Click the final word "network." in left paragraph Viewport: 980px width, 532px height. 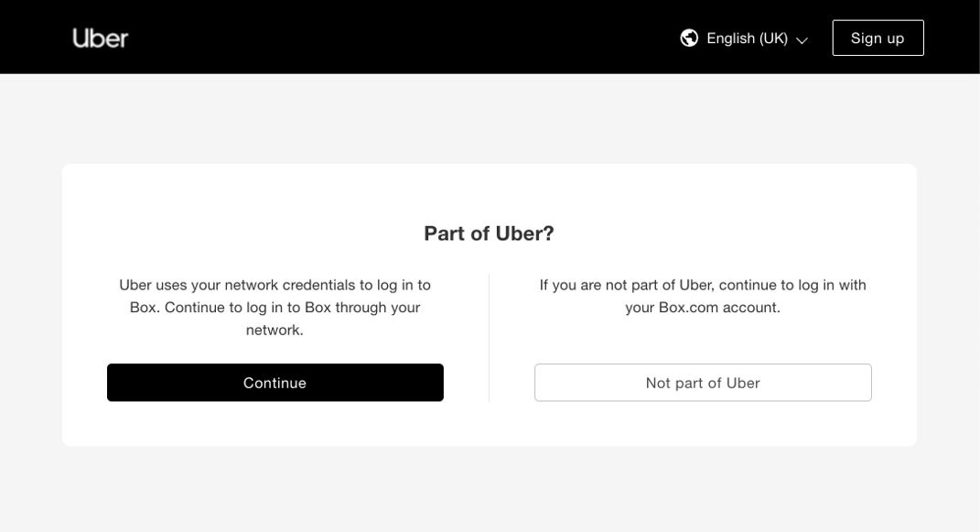pos(275,330)
